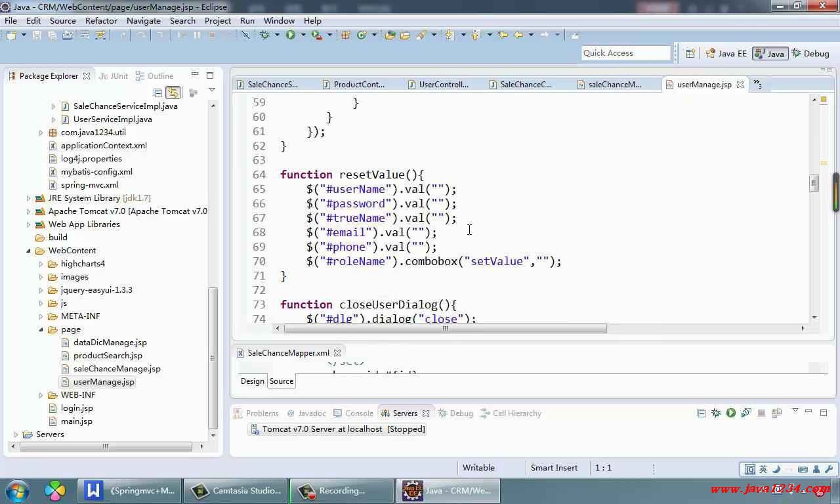The width and height of the screenshot is (840, 504).
Task: Switch to the Java EE perspective
Action: (x=726, y=54)
